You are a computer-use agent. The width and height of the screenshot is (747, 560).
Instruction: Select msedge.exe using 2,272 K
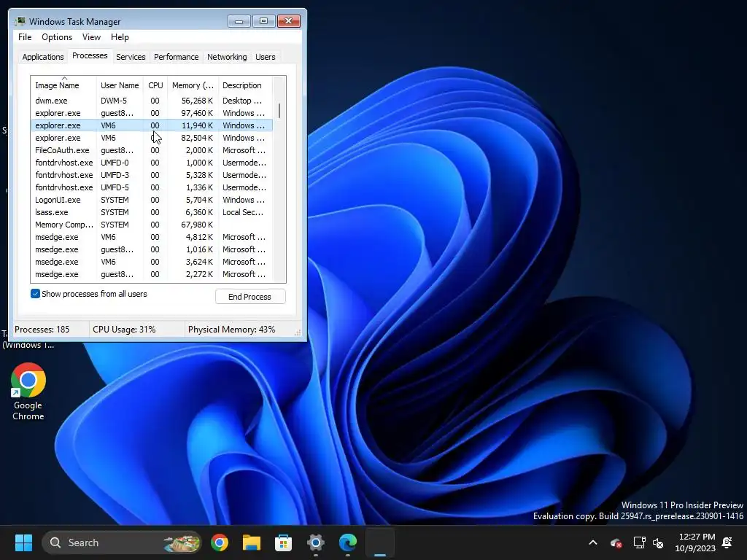[x=152, y=274]
